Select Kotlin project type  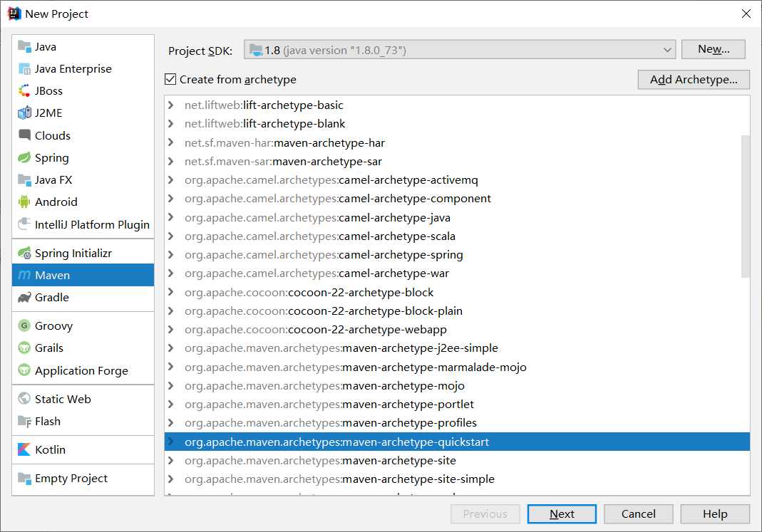click(x=83, y=449)
